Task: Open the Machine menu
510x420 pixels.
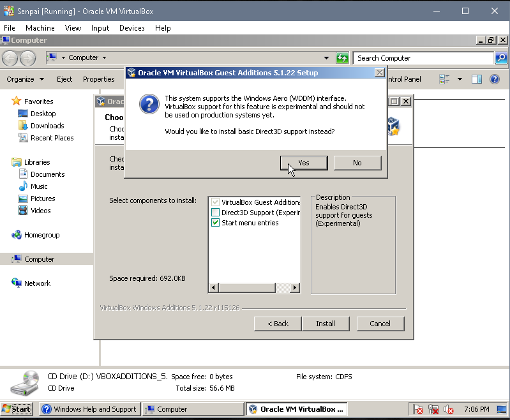Action: point(40,28)
